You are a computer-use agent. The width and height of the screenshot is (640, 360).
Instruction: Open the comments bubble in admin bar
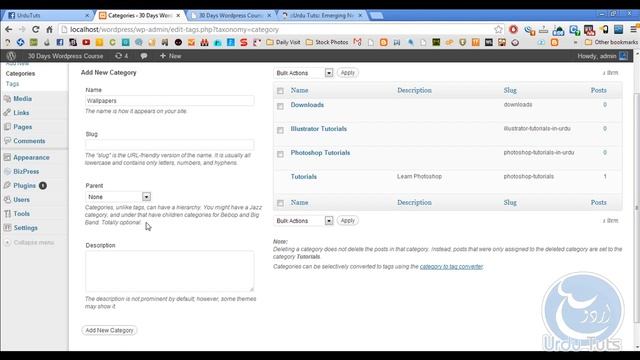point(144,56)
